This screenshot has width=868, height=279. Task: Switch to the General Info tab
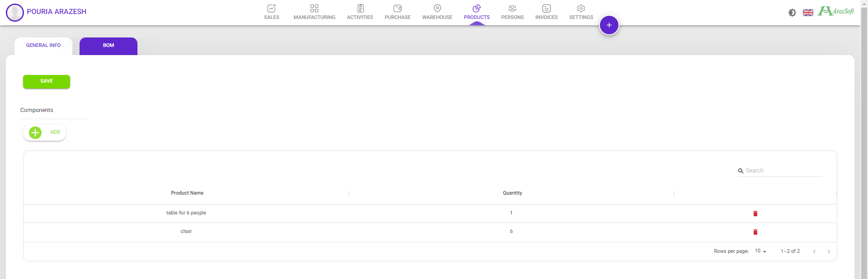[43, 46]
